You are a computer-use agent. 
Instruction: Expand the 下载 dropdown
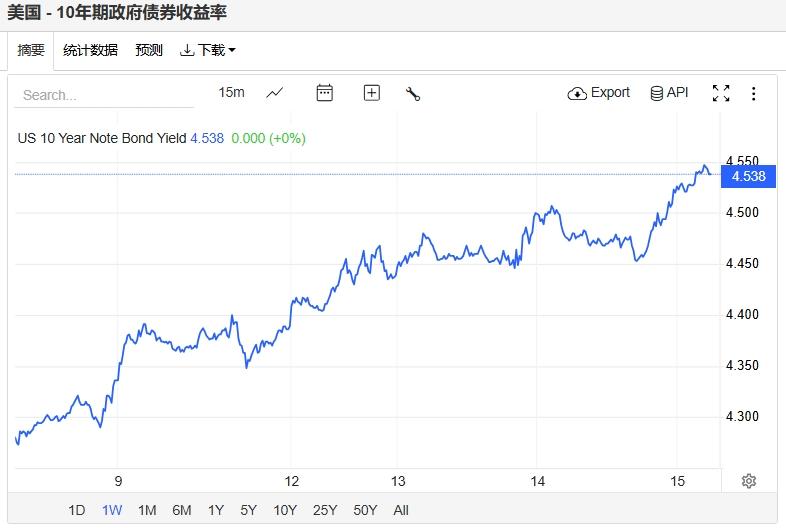[x=208, y=50]
